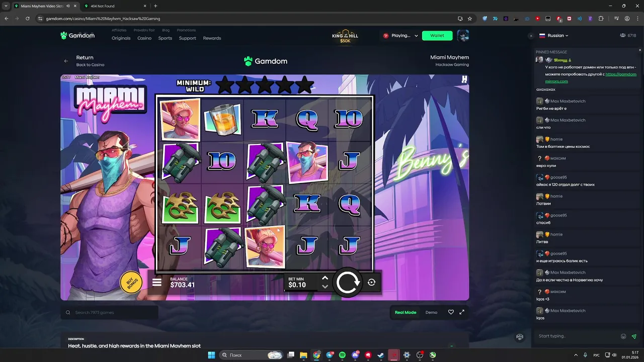Image resolution: width=644 pixels, height=362 pixels.
Task: Focus the Start typing chat input
Action: click(x=577, y=336)
